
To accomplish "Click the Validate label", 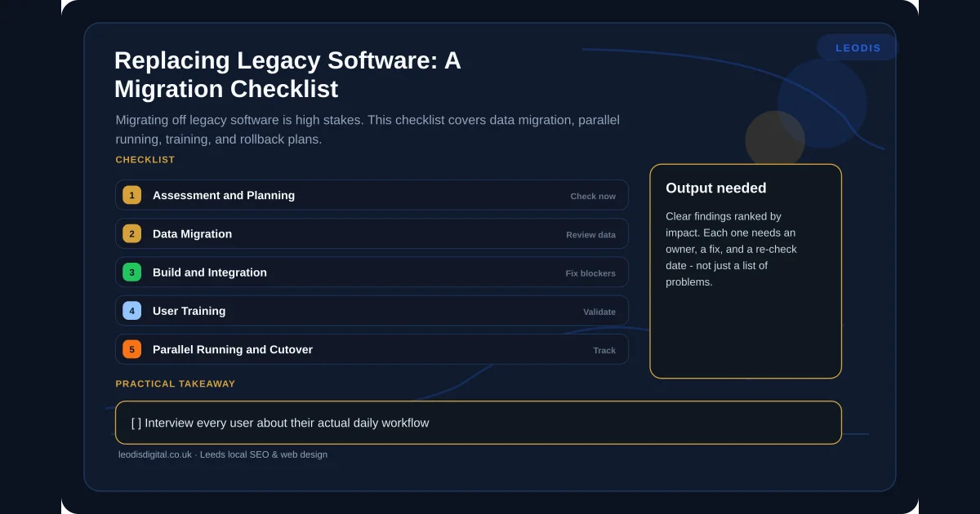I will click(599, 312).
